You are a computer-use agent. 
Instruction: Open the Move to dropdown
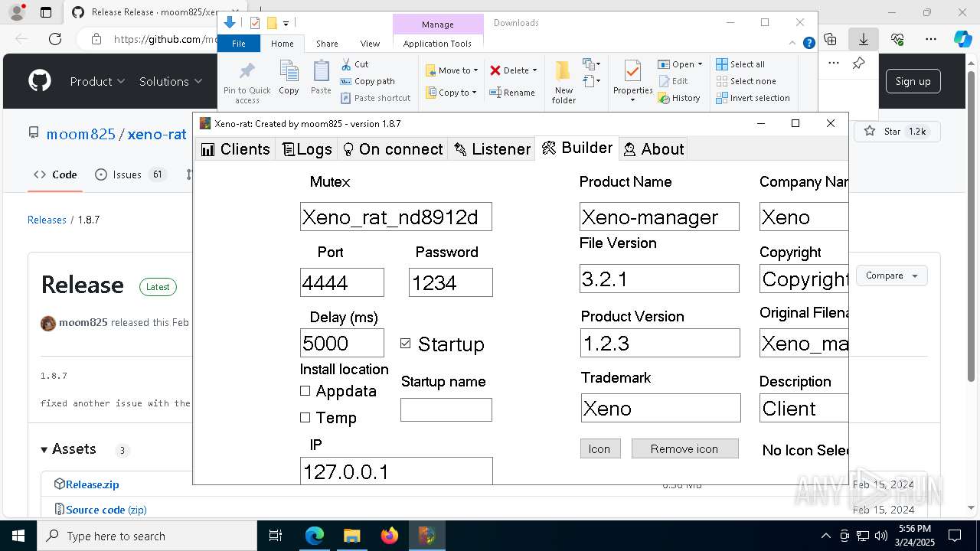452,70
